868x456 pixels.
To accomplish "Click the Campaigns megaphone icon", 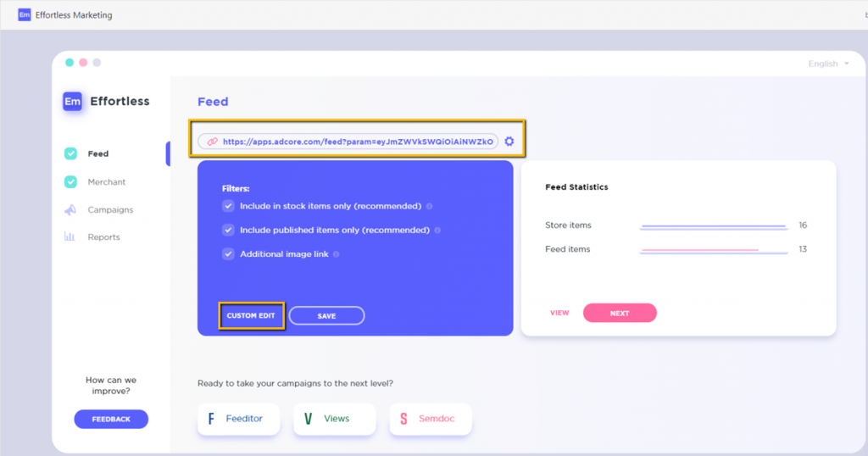I will pyautogui.click(x=70, y=209).
